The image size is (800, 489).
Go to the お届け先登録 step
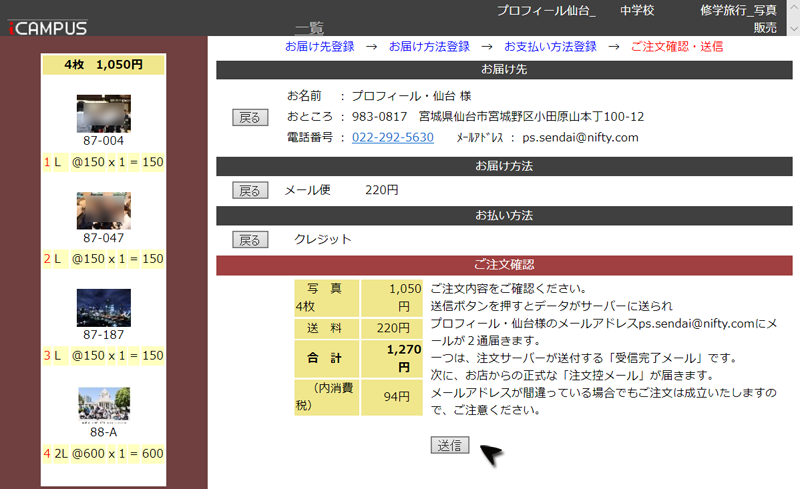click(319, 47)
